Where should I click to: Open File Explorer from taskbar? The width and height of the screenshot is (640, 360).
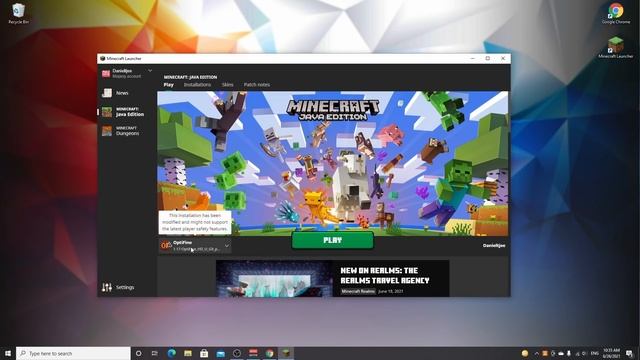tap(188, 353)
